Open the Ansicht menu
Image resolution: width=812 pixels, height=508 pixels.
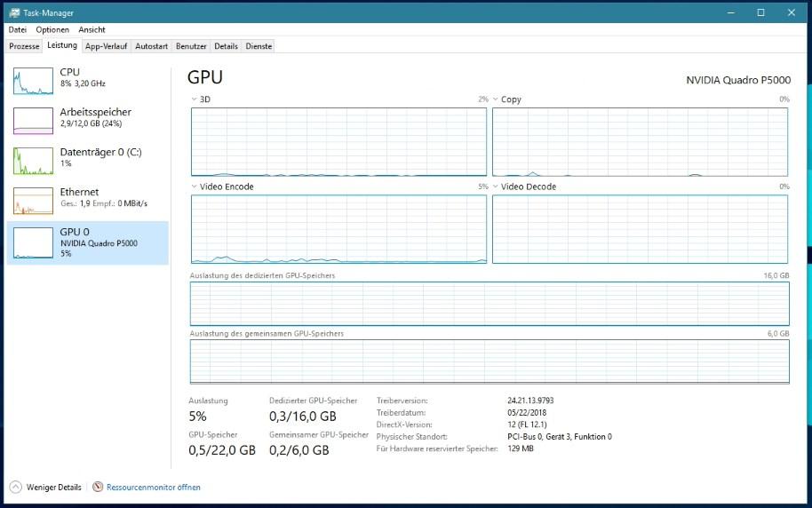[92, 29]
